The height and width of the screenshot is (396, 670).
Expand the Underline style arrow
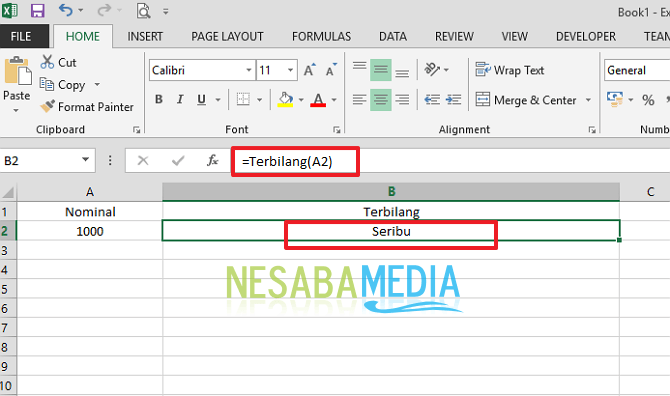click(218, 100)
